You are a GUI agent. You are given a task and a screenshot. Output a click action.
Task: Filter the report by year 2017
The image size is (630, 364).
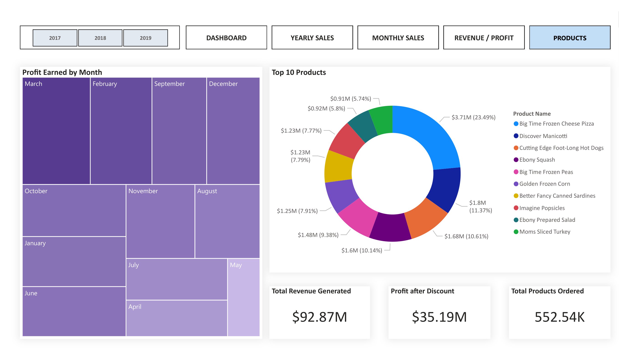click(x=55, y=38)
